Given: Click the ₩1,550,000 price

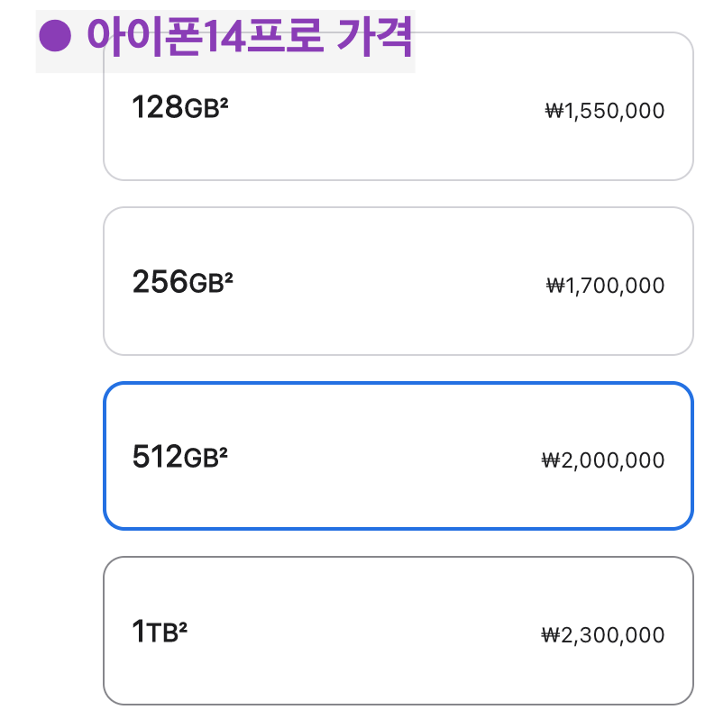Looking at the screenshot, I should coord(605,111).
